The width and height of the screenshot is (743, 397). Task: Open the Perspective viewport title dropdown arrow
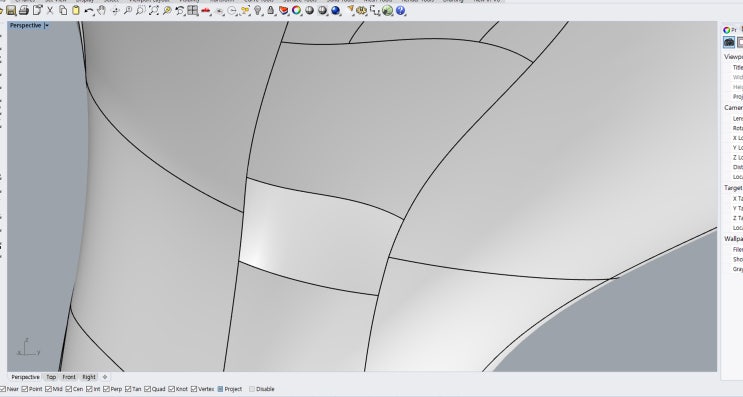pyautogui.click(x=46, y=26)
